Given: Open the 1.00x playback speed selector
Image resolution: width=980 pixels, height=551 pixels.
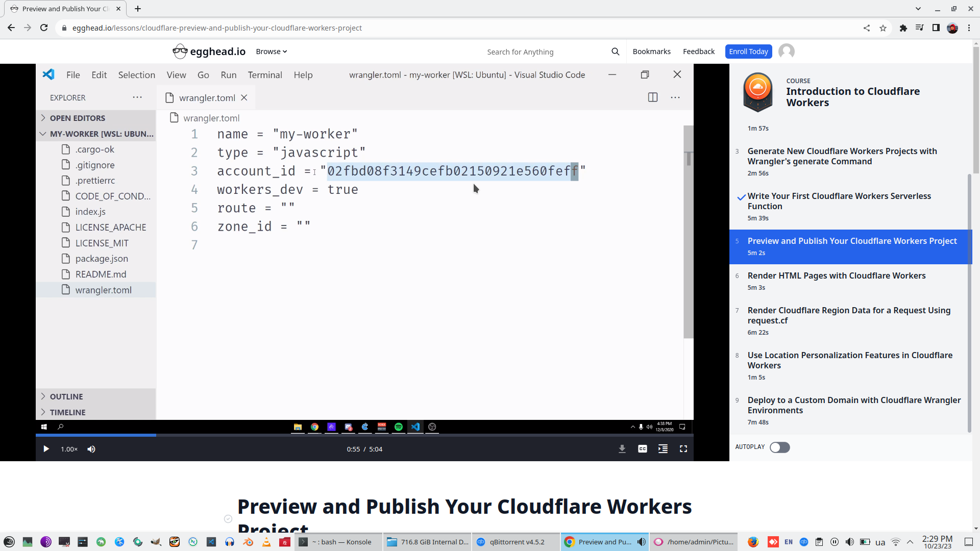Looking at the screenshot, I should click(x=68, y=449).
